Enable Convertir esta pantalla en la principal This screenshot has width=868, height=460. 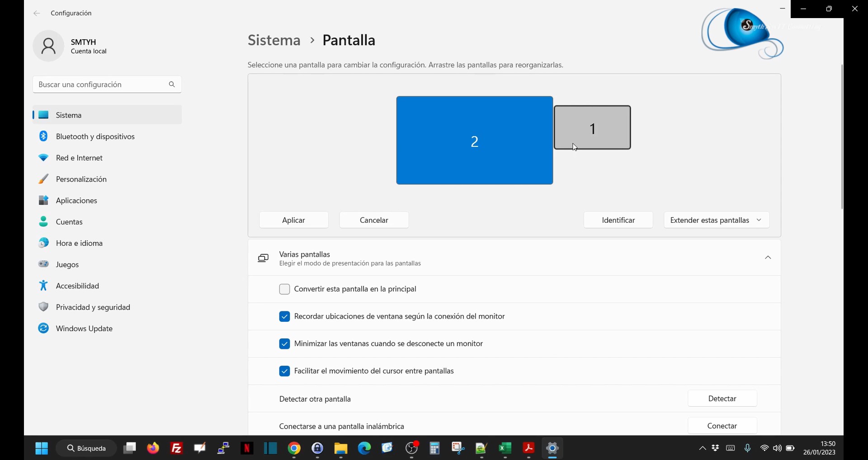(x=284, y=289)
